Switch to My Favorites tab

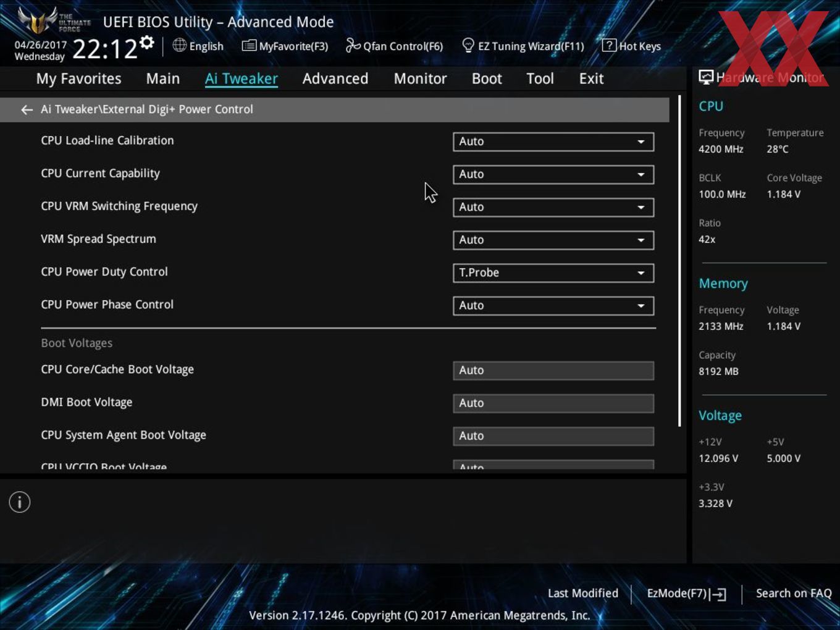click(x=78, y=78)
